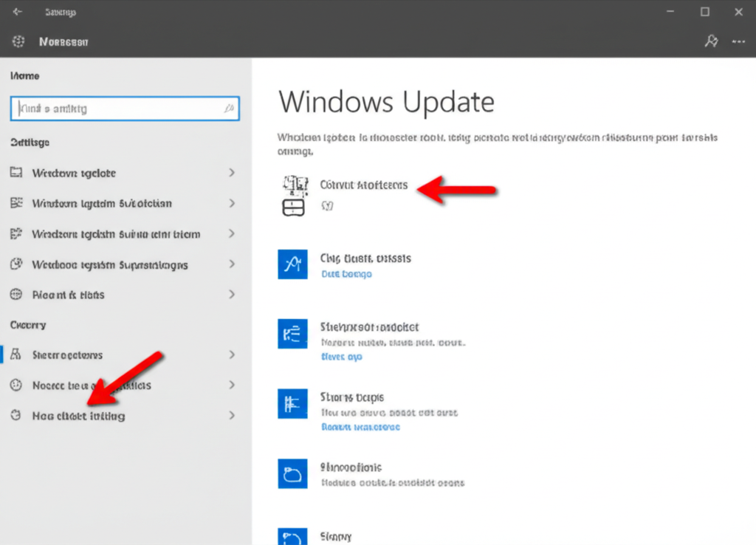This screenshot has height=545, width=756.
Task: Click the gear icon beside Norsesn header
Action: (x=18, y=41)
